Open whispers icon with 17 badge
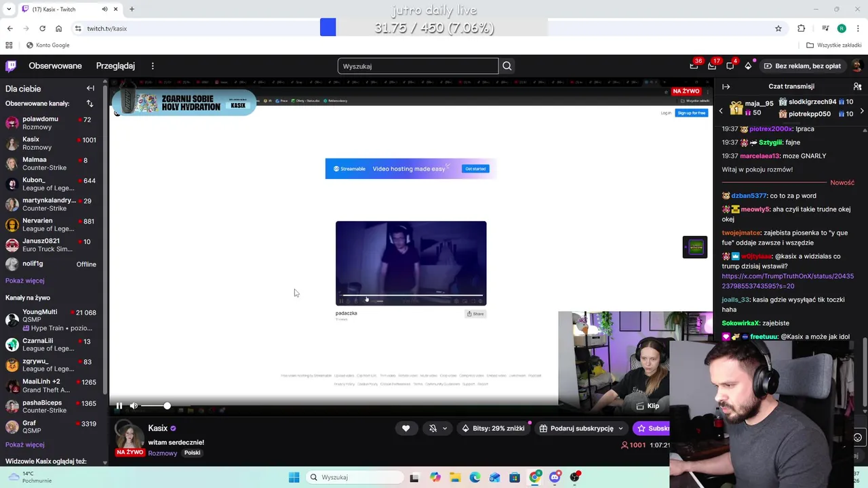Viewport: 868px width, 488px height. pos(712,66)
